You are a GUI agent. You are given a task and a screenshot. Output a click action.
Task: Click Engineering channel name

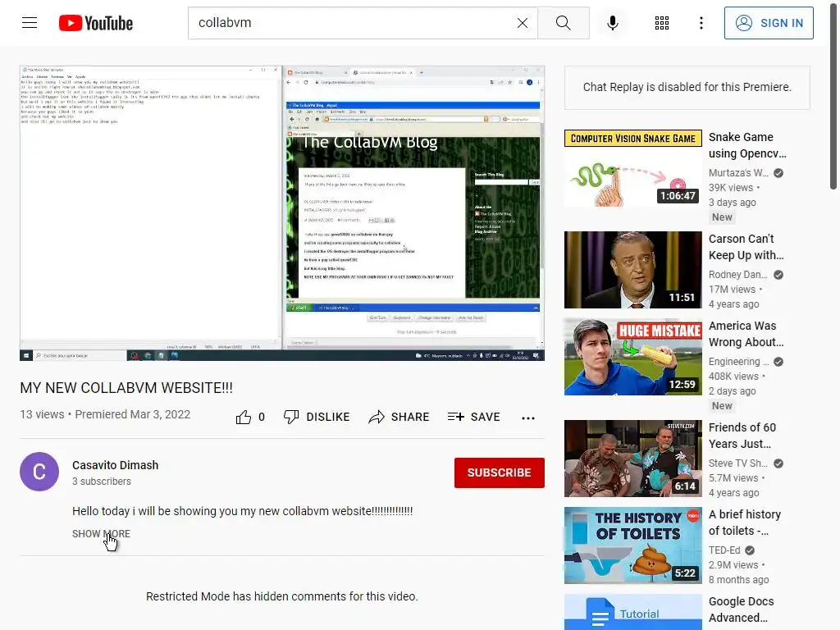pos(739,361)
